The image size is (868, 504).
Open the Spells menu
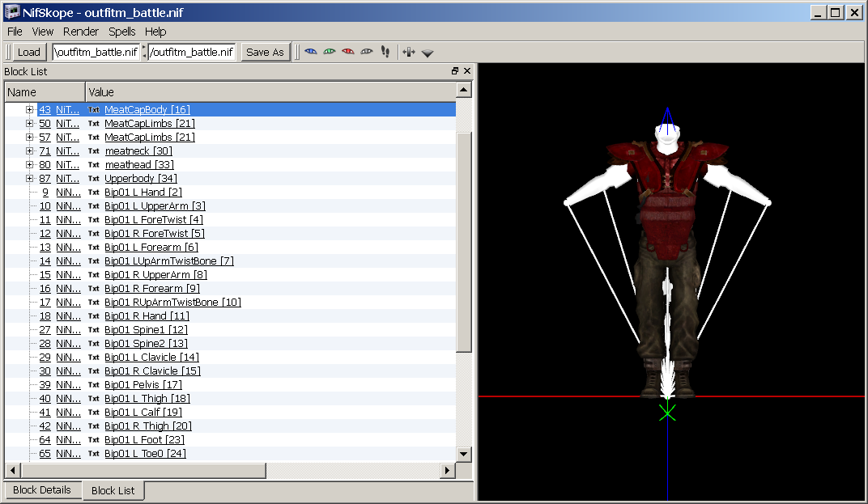coord(121,32)
